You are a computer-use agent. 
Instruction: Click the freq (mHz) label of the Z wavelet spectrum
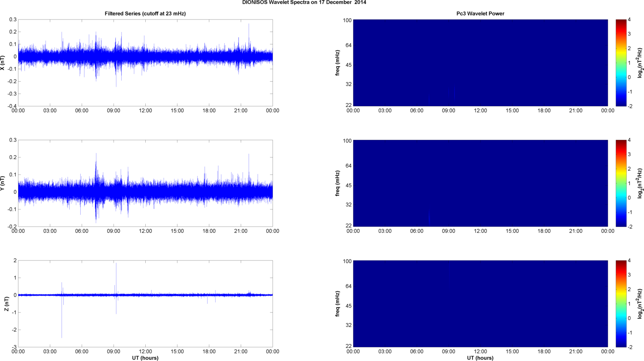point(337,304)
